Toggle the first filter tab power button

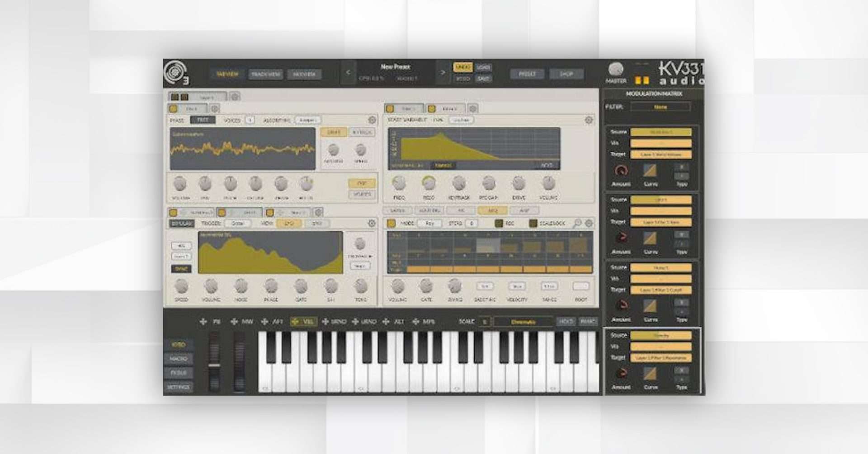pos(390,109)
